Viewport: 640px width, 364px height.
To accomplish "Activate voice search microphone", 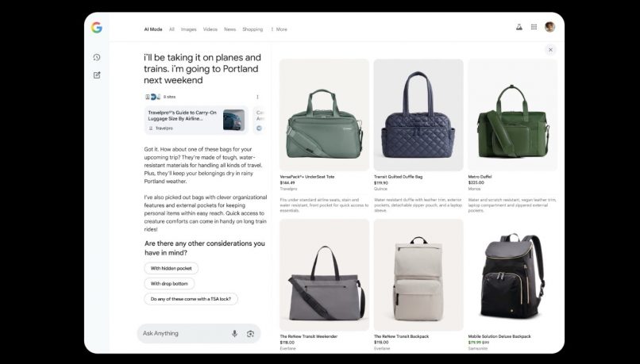I will pos(234,334).
